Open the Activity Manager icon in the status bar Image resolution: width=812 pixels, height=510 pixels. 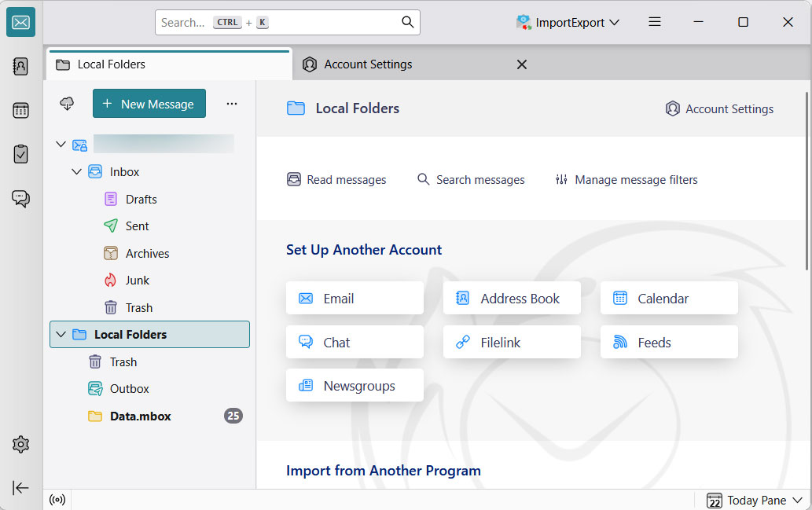point(57,499)
